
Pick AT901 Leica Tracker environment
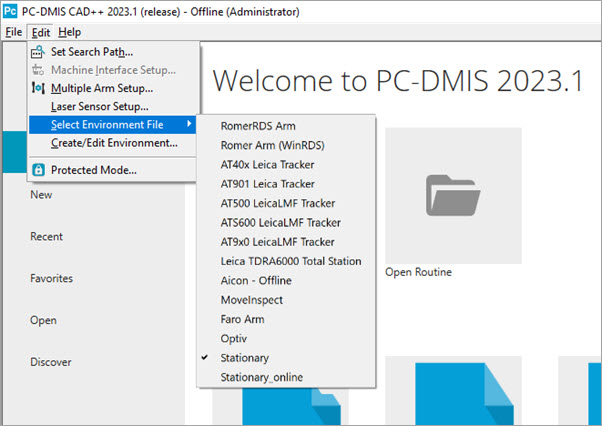coord(267,184)
